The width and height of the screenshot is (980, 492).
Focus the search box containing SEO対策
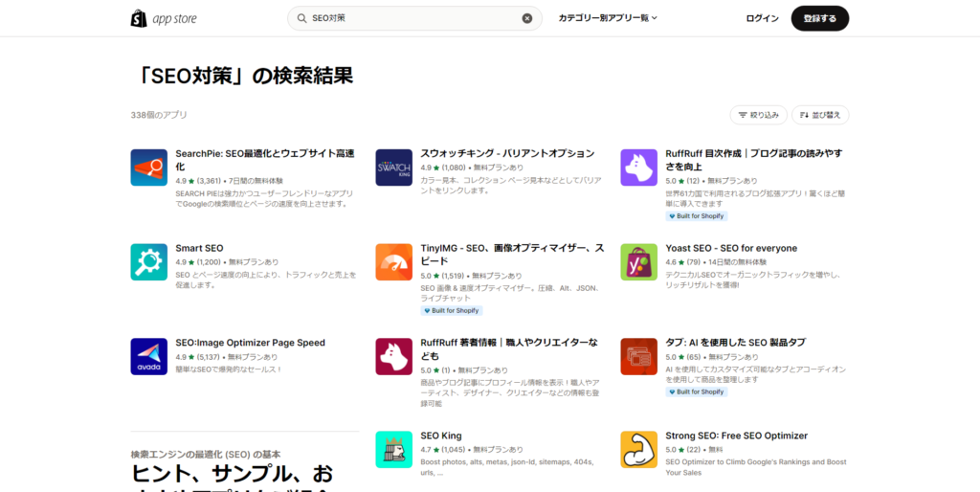point(414,18)
